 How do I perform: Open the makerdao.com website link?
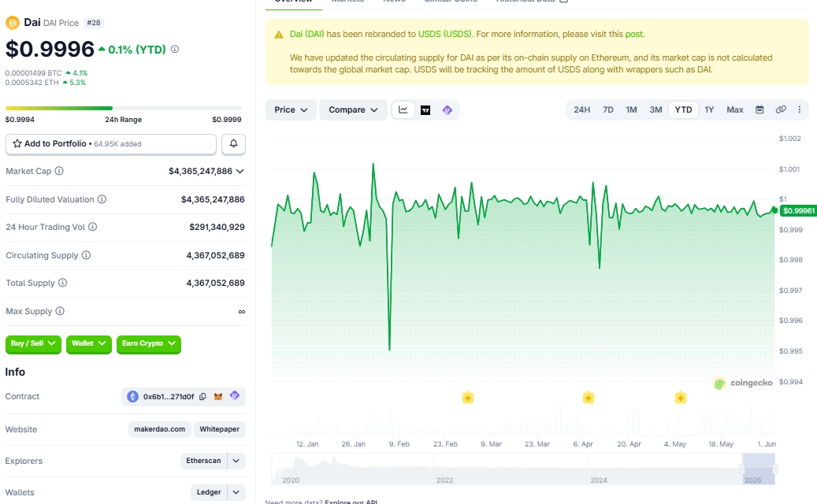pyautogui.click(x=159, y=429)
